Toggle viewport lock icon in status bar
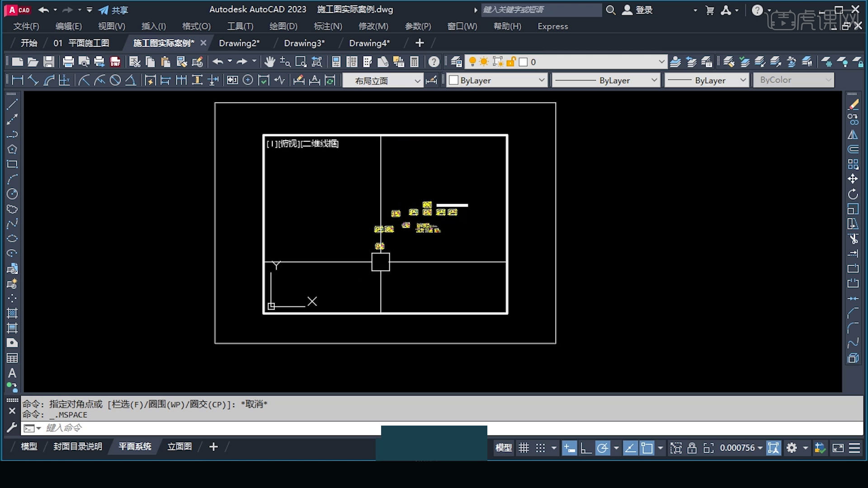 [692, 448]
